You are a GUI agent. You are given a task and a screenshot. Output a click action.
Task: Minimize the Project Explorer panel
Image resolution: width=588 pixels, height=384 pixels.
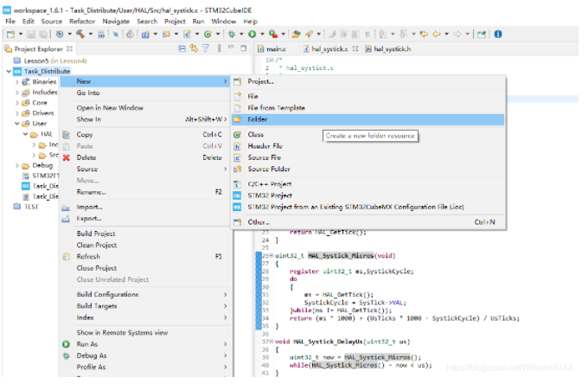[x=232, y=47]
